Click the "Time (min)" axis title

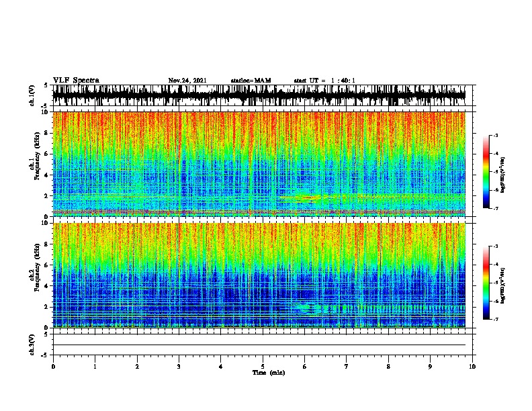pyautogui.click(x=269, y=373)
